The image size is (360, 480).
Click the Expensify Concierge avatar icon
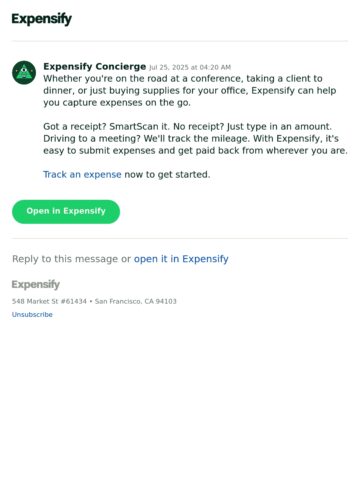pyautogui.click(x=24, y=73)
